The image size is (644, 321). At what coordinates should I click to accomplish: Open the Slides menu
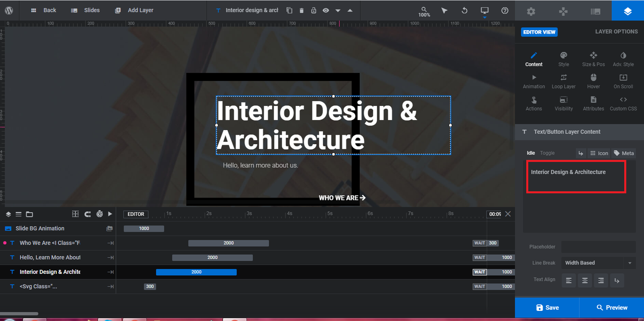tap(86, 10)
